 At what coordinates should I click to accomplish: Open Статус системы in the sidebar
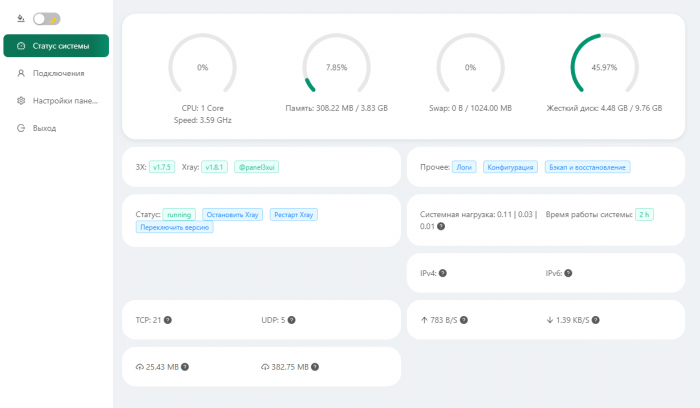(x=56, y=46)
